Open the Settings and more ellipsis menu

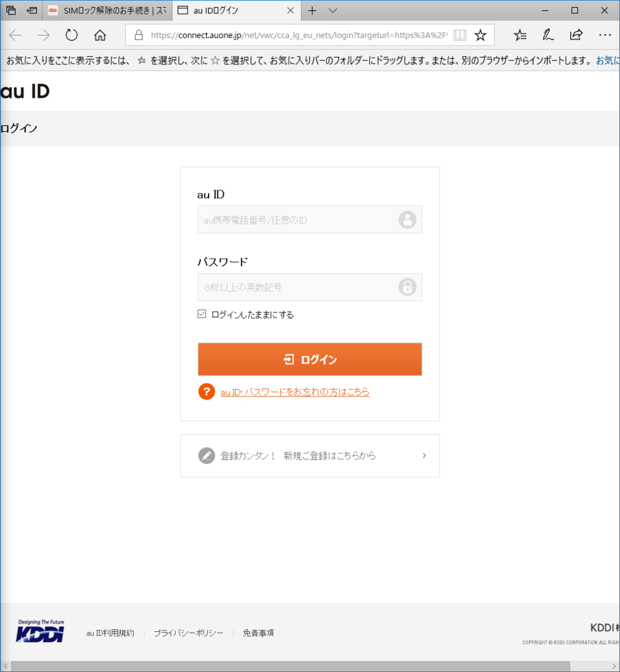[x=605, y=35]
